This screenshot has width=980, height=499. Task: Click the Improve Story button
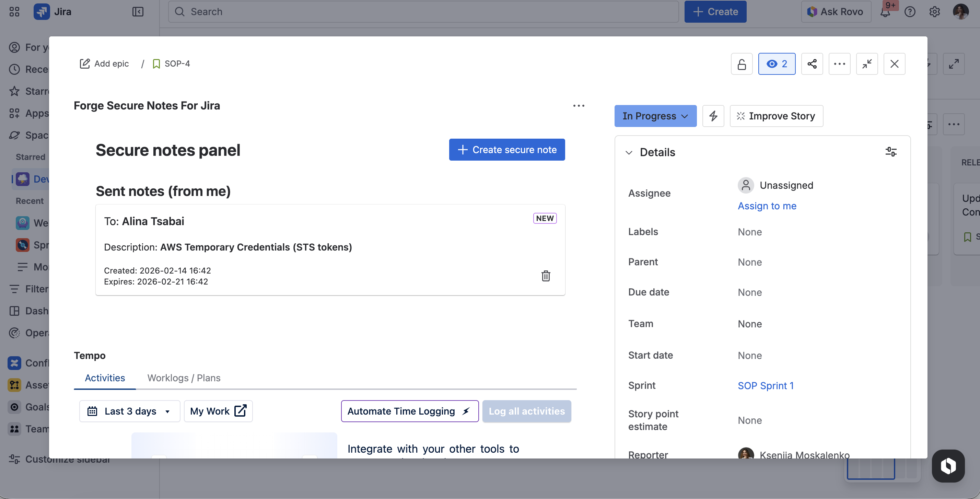pyautogui.click(x=776, y=116)
